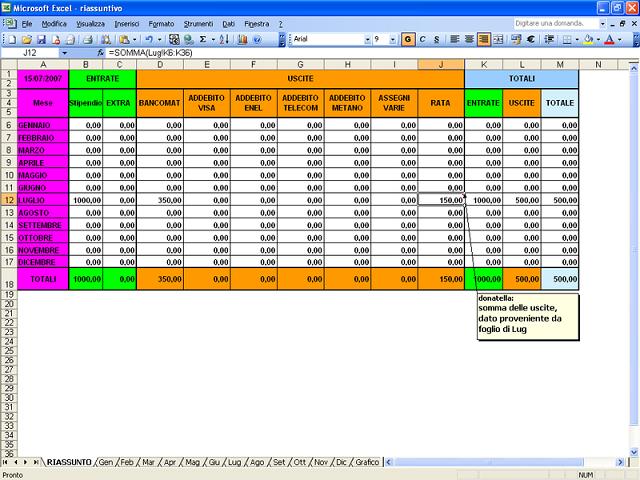The image size is (640, 480).
Task: Open the Chart Wizard icon
Action: click(242, 39)
